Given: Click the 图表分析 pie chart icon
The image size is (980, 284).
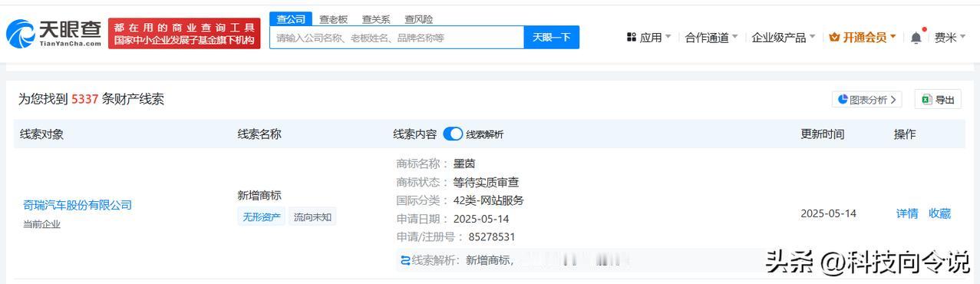Looking at the screenshot, I should 843,99.
